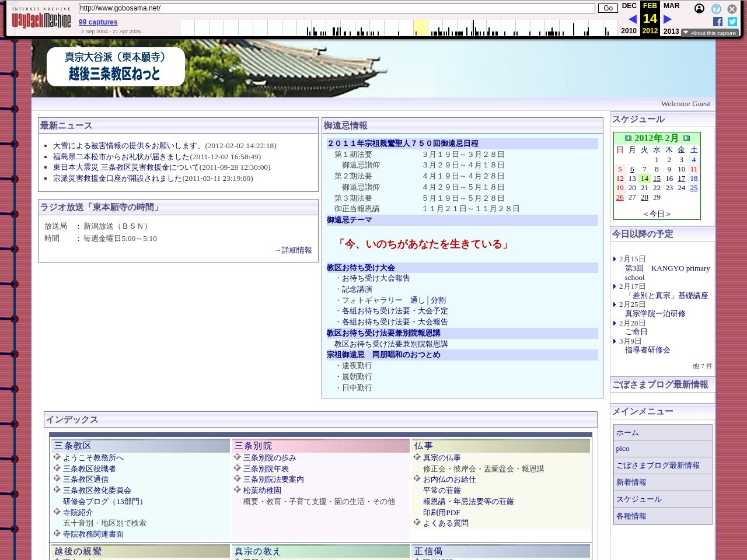Go to next capture with right arrow

[x=668, y=19]
